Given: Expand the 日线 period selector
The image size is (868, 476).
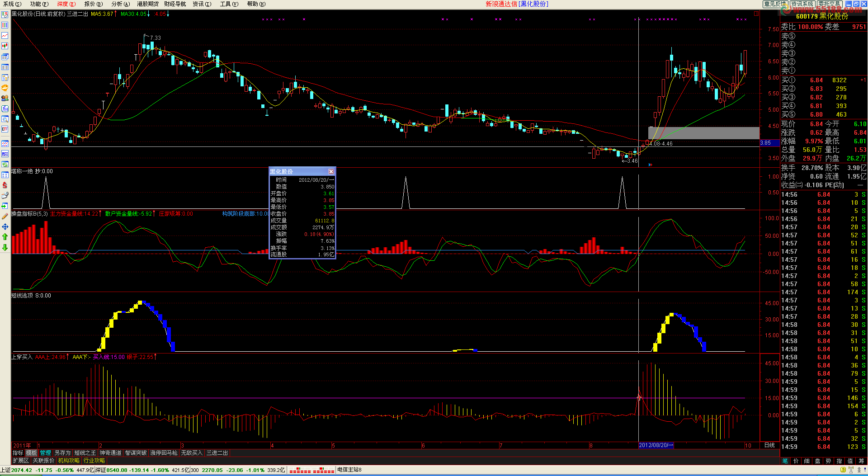Looking at the screenshot, I should click(x=769, y=445).
